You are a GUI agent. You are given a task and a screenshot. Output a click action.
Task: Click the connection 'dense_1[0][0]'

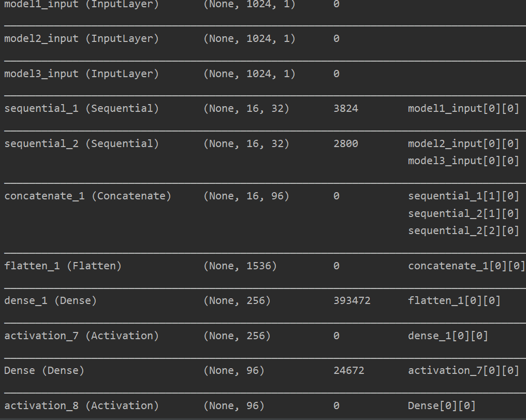point(448,336)
